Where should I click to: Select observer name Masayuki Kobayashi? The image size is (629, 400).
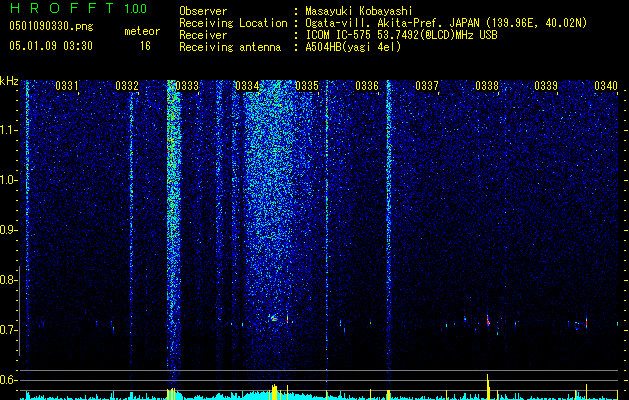359,11
